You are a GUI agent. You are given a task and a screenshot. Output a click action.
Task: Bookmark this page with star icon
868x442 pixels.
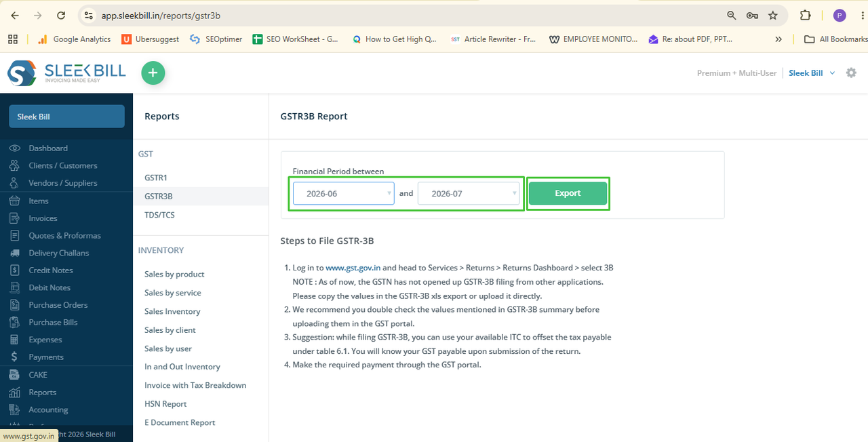[772, 15]
